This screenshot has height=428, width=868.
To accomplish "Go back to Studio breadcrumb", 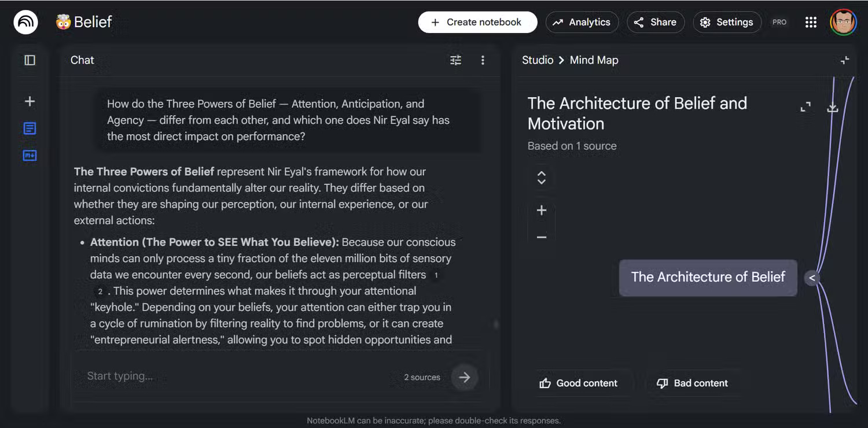I will point(538,60).
